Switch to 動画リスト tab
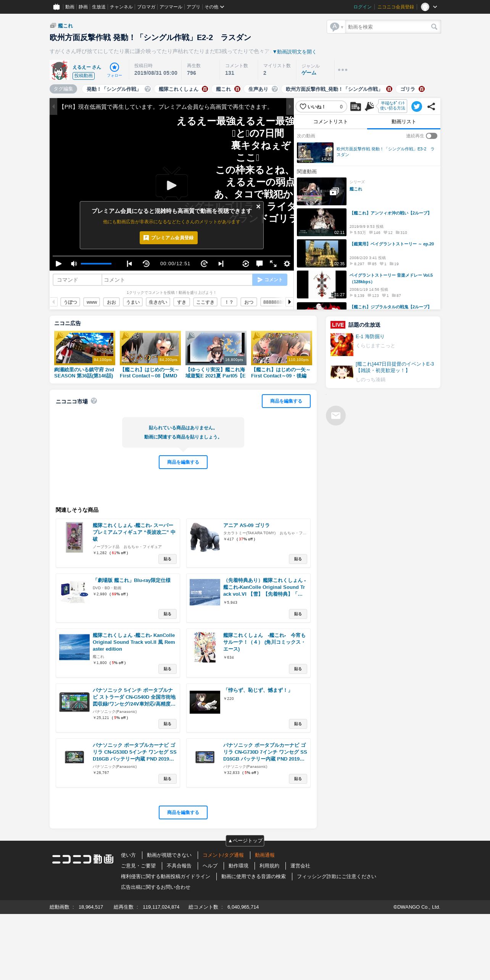Image resolution: width=490 pixels, height=980 pixels. 403,122
